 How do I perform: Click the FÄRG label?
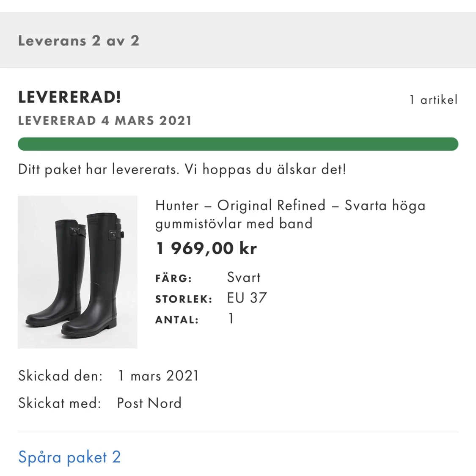tap(173, 278)
